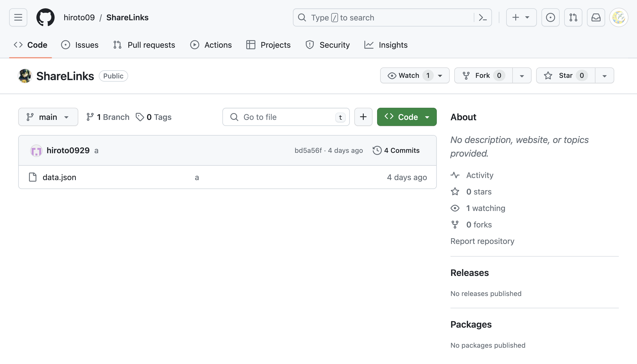Open pull requests icon in header
Image resolution: width=637 pixels, height=364 pixels.
(573, 17)
